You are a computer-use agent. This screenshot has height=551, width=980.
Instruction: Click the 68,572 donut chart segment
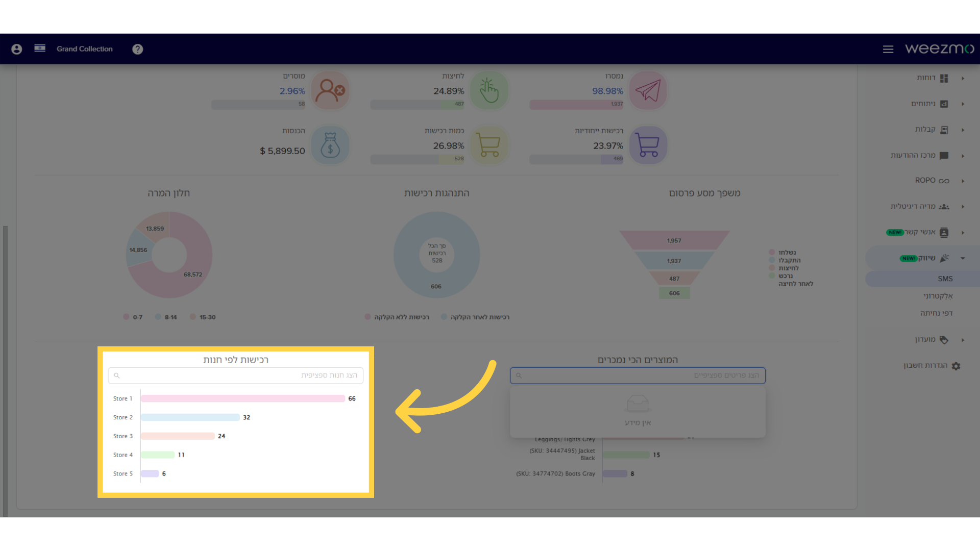pos(193,274)
